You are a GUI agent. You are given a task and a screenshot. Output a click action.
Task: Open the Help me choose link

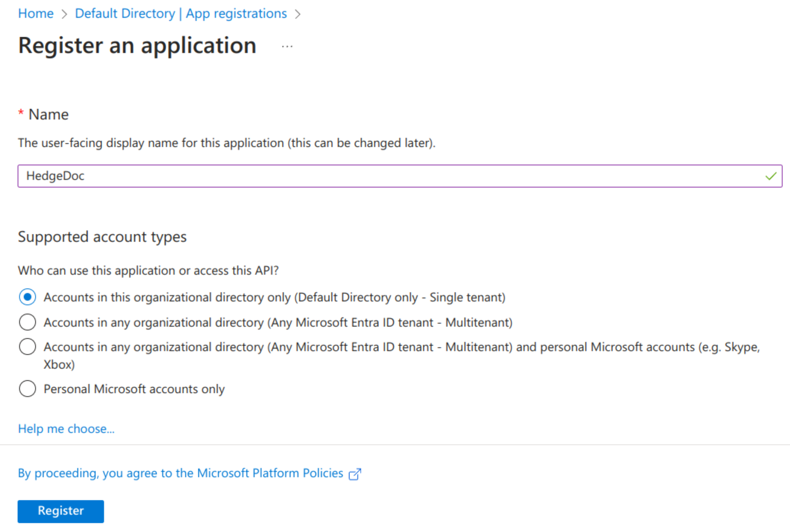coord(66,429)
